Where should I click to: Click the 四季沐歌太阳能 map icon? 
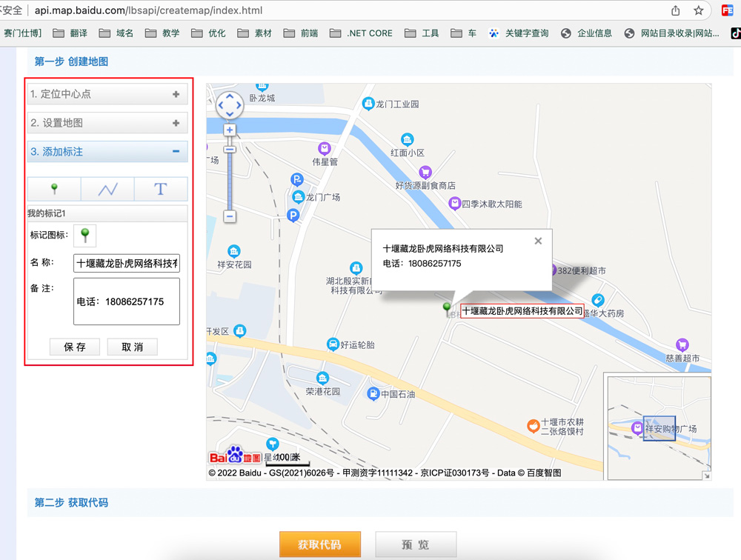(454, 204)
